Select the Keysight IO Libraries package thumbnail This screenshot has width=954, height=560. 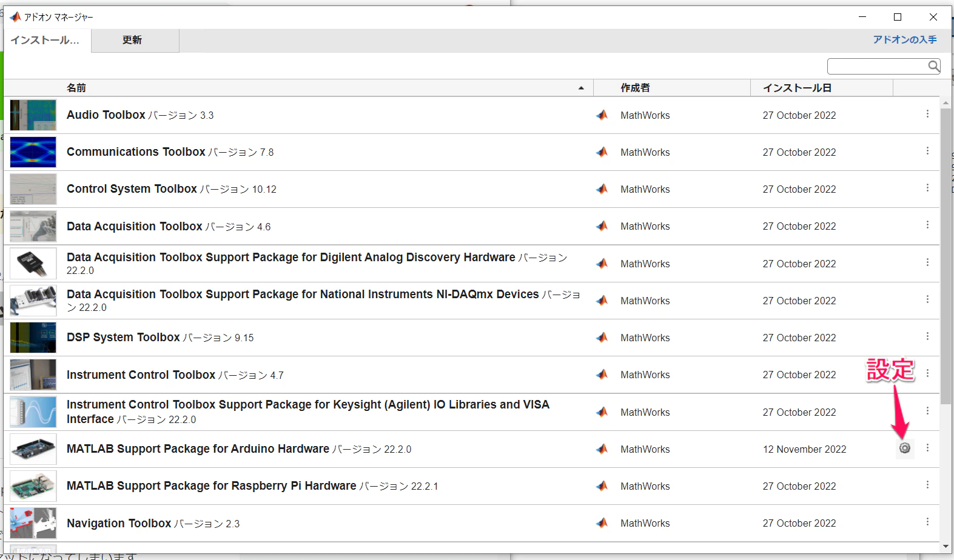33,412
